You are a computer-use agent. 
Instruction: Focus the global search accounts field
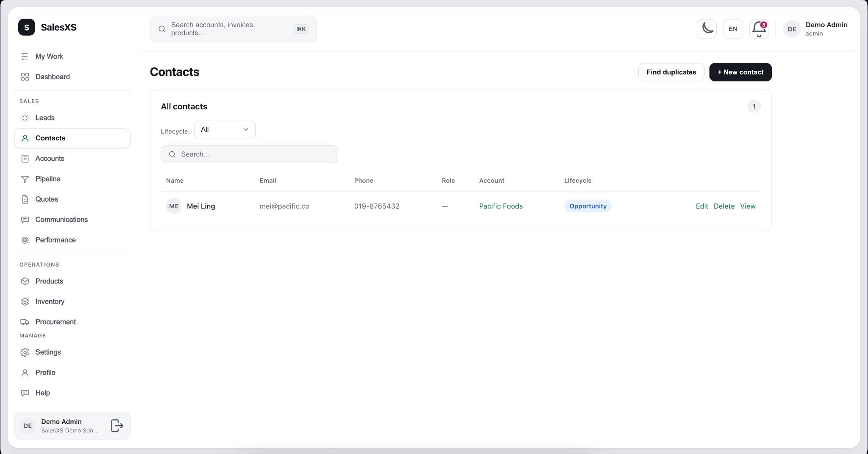point(233,29)
